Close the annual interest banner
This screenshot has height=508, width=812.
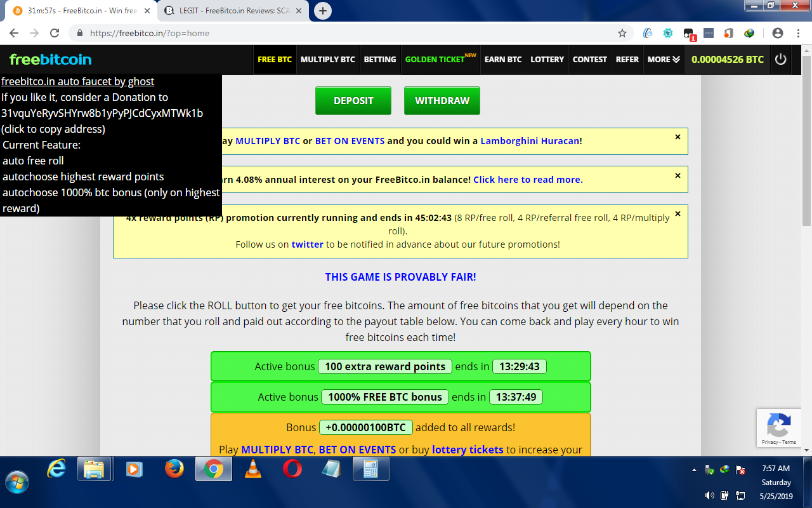(x=678, y=175)
